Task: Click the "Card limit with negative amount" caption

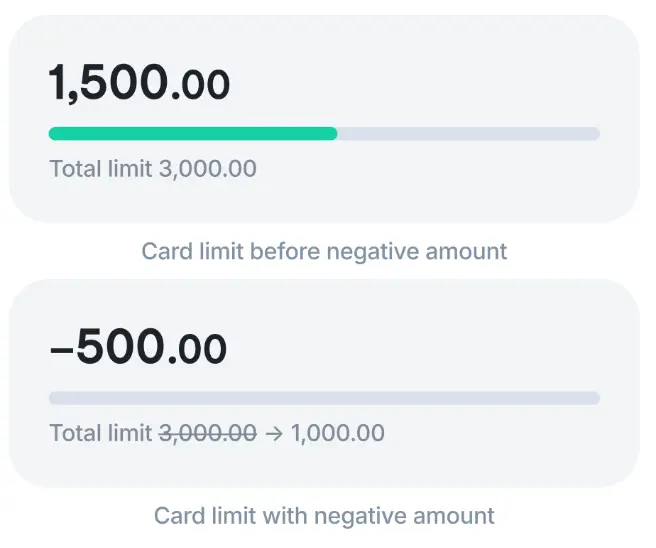Action: pos(324,516)
